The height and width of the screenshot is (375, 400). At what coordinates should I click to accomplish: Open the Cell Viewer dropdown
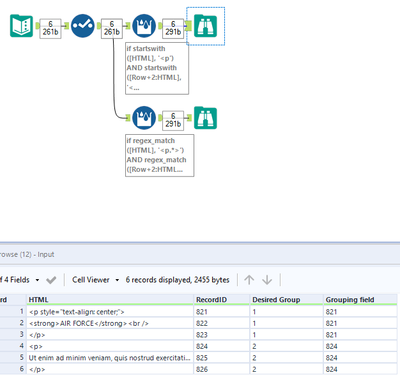(96, 280)
